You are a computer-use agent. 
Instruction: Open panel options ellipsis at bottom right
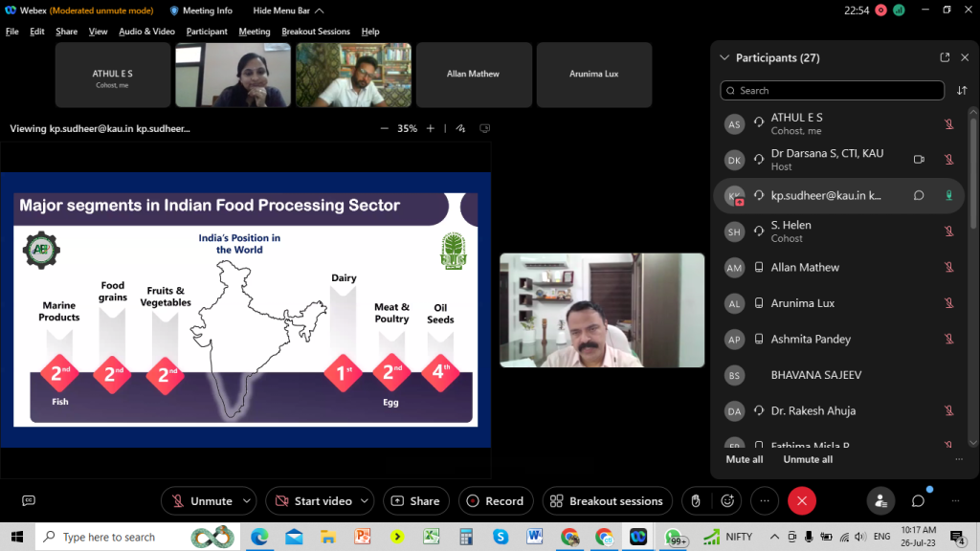(955, 501)
